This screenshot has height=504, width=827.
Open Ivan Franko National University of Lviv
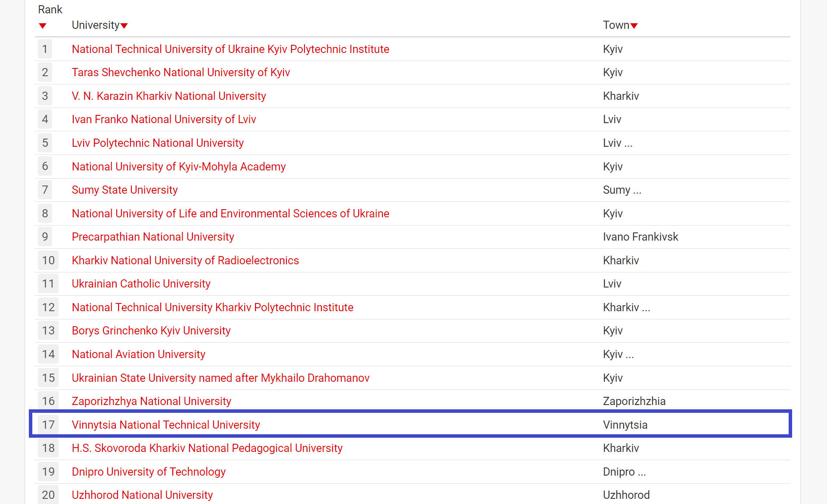[x=164, y=119]
